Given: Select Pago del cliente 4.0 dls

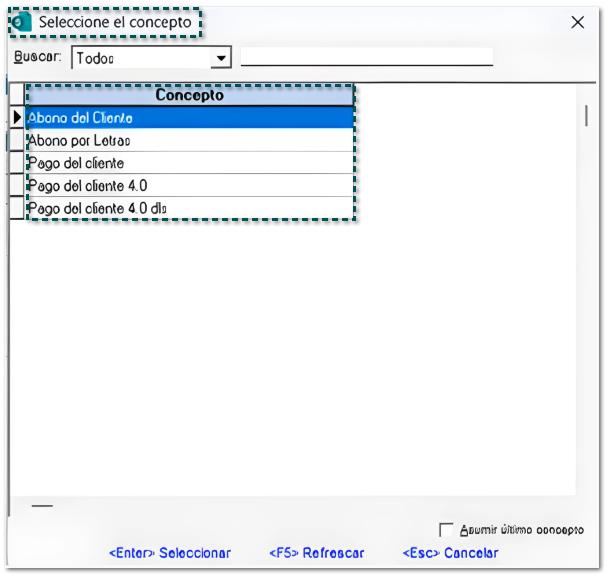Looking at the screenshot, I should [190, 208].
